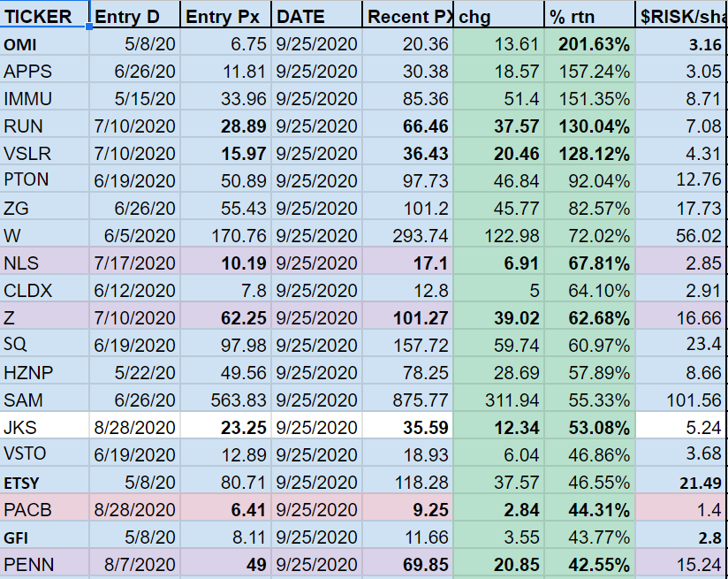The height and width of the screenshot is (579, 728).
Task: Click the % rtn column header
Action: [589, 14]
